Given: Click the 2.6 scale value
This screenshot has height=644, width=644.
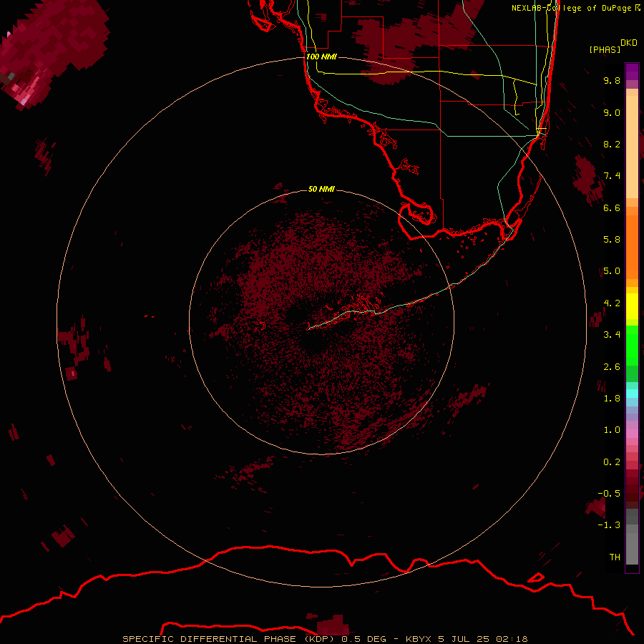Looking at the screenshot, I should tap(612, 367).
